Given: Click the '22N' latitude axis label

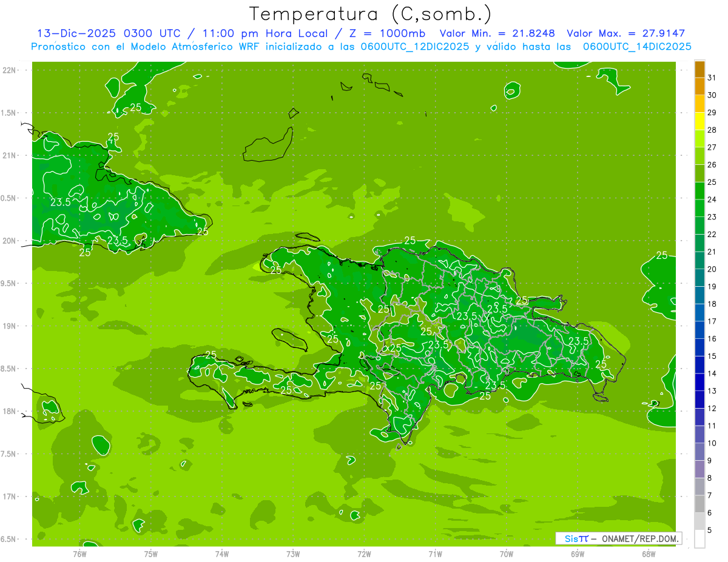Looking at the screenshot, I should [x=9, y=70].
